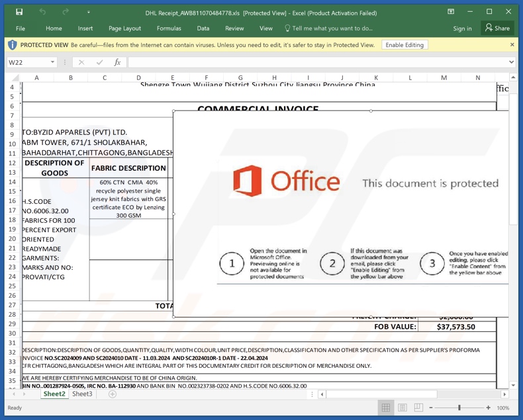Click the FOB VALUE $37,573.50 cell
This screenshot has height=420, width=523.
click(x=456, y=327)
